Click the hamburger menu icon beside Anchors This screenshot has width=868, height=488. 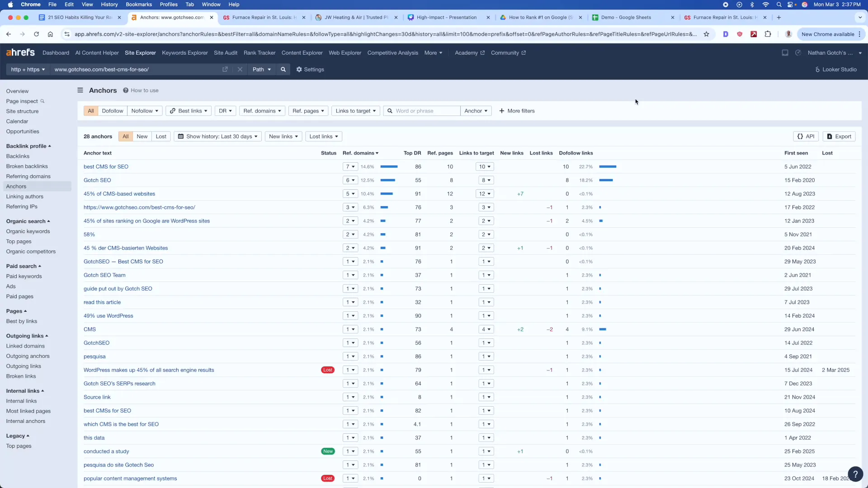pyautogui.click(x=80, y=90)
